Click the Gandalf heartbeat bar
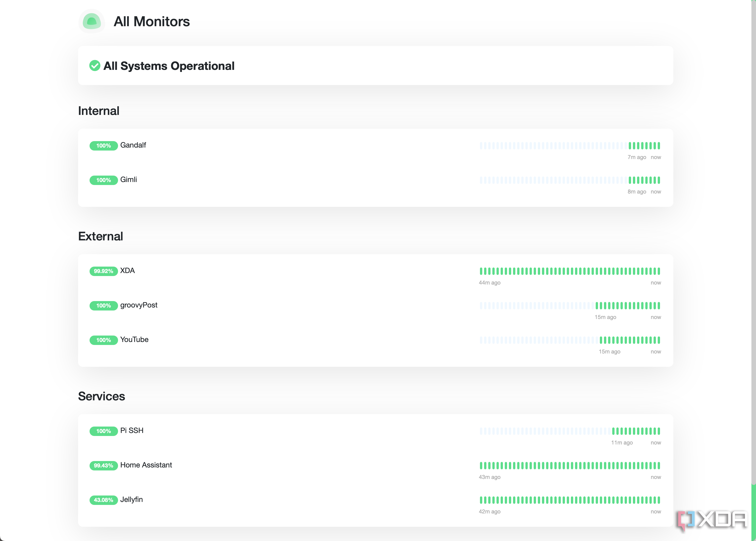This screenshot has height=541, width=756. coord(570,145)
